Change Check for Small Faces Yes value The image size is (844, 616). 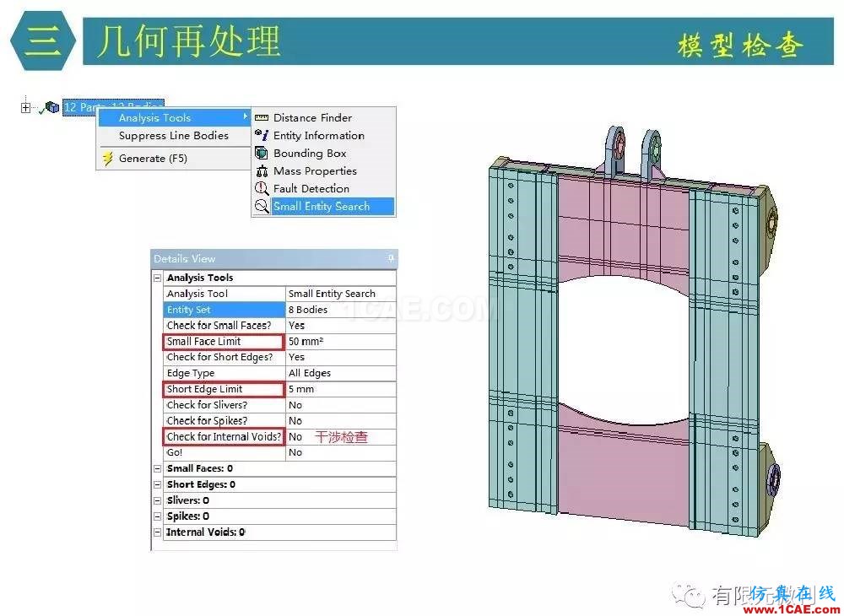[340, 326]
